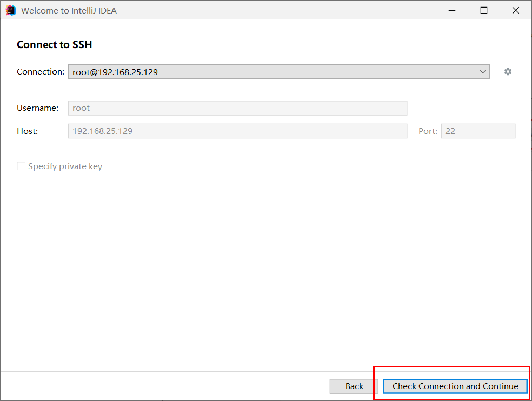
Task: Close the Welcome to IntelliJ IDEA window
Action: 516,10
